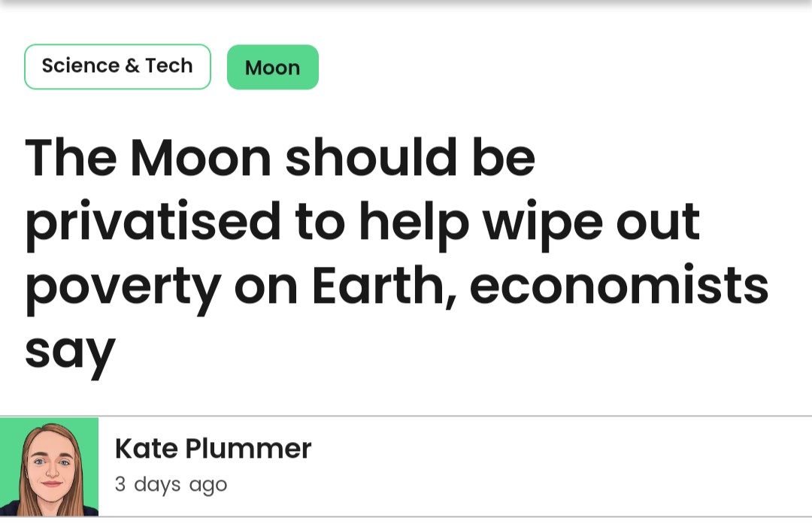Open the Kate Plummer author name link
This screenshot has height=524, width=812.
(213, 449)
